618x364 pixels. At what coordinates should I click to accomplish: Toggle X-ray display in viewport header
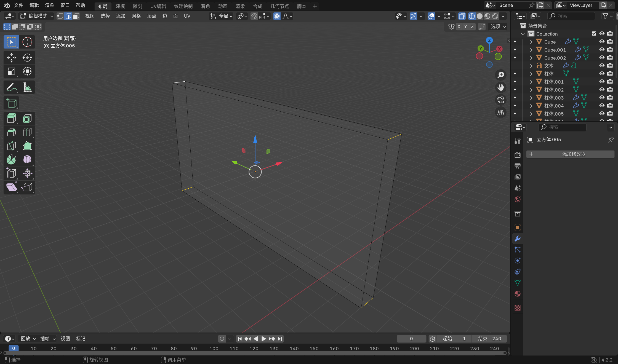pyautogui.click(x=462, y=16)
